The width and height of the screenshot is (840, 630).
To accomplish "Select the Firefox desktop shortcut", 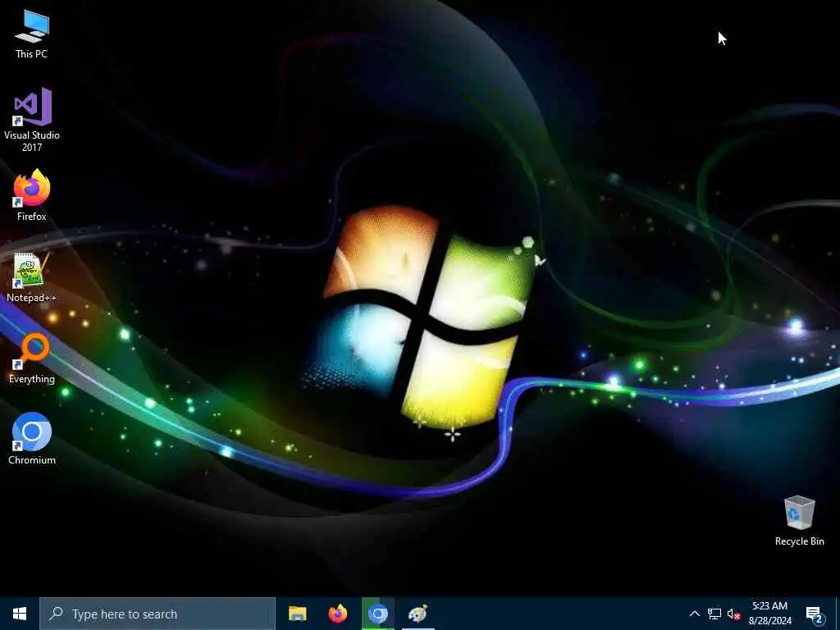I will pyautogui.click(x=32, y=195).
